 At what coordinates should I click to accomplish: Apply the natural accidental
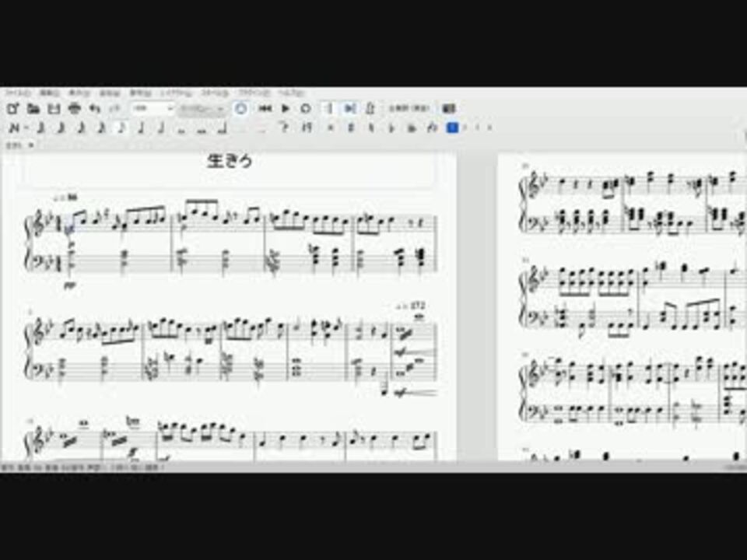(x=372, y=127)
